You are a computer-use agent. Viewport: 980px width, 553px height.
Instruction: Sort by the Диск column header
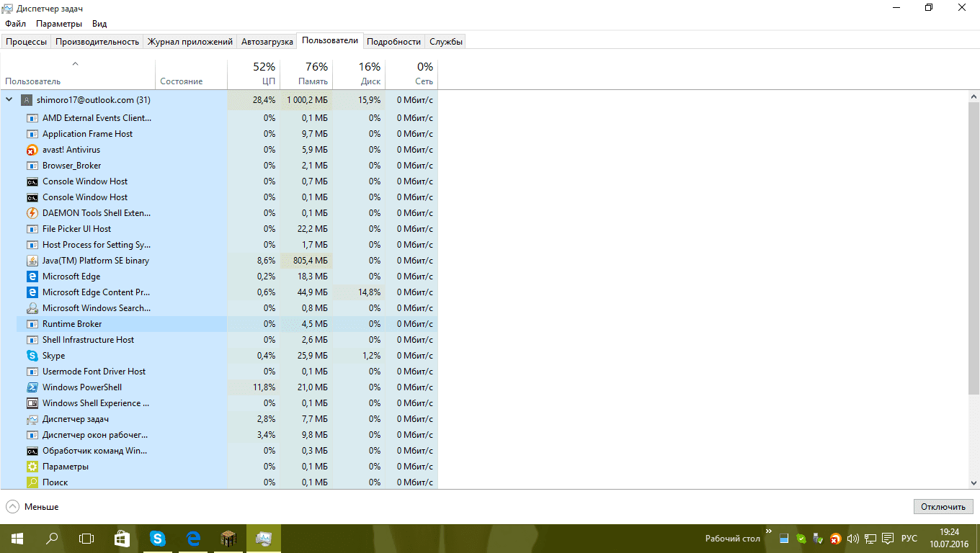click(359, 73)
